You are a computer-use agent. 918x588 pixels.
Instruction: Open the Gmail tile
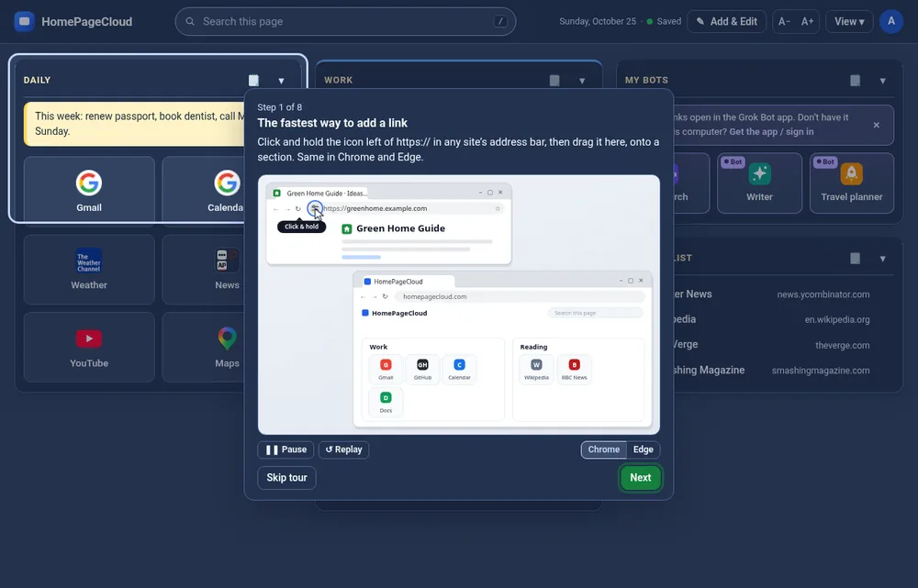(89, 191)
